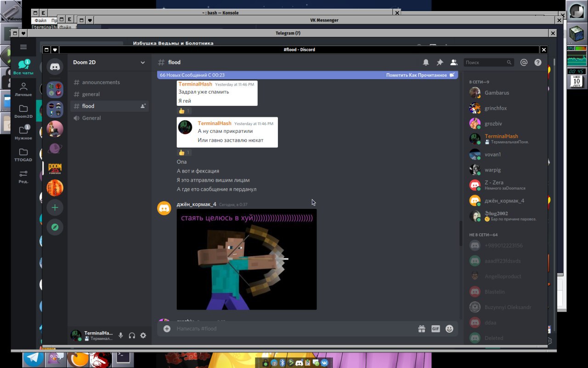Image resolution: width=588 pixels, height=368 pixels.
Task: Open 'Файл' menu in Konsole window
Action: coord(40,21)
